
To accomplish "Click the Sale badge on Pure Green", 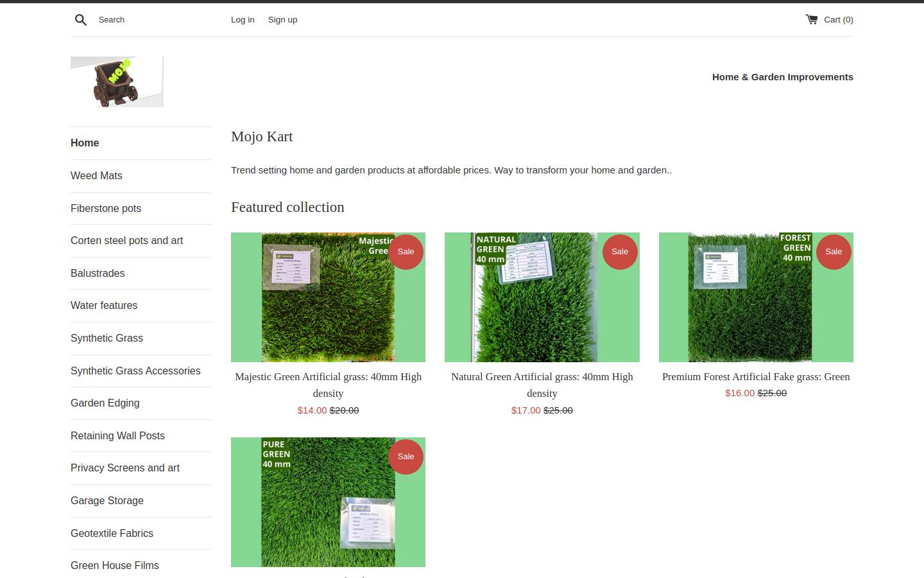I will coord(406,457).
